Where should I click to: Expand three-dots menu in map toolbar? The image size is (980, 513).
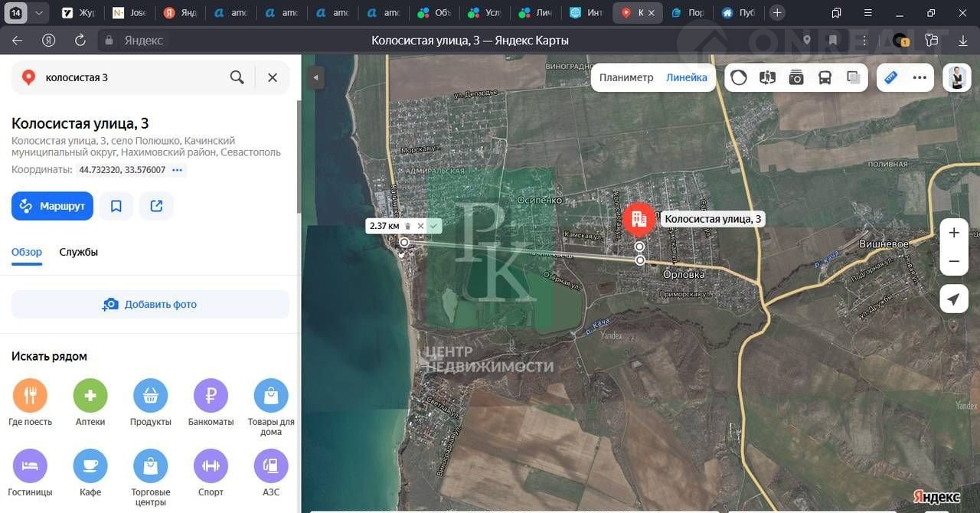(x=920, y=77)
